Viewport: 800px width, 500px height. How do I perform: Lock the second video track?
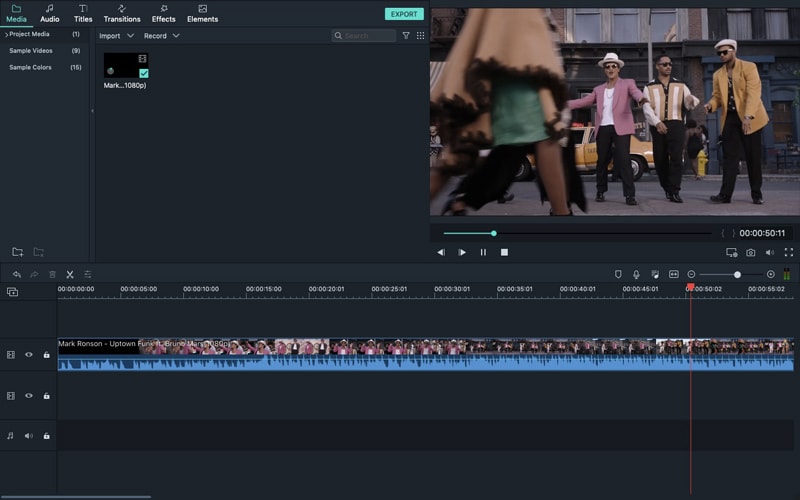tap(46, 395)
